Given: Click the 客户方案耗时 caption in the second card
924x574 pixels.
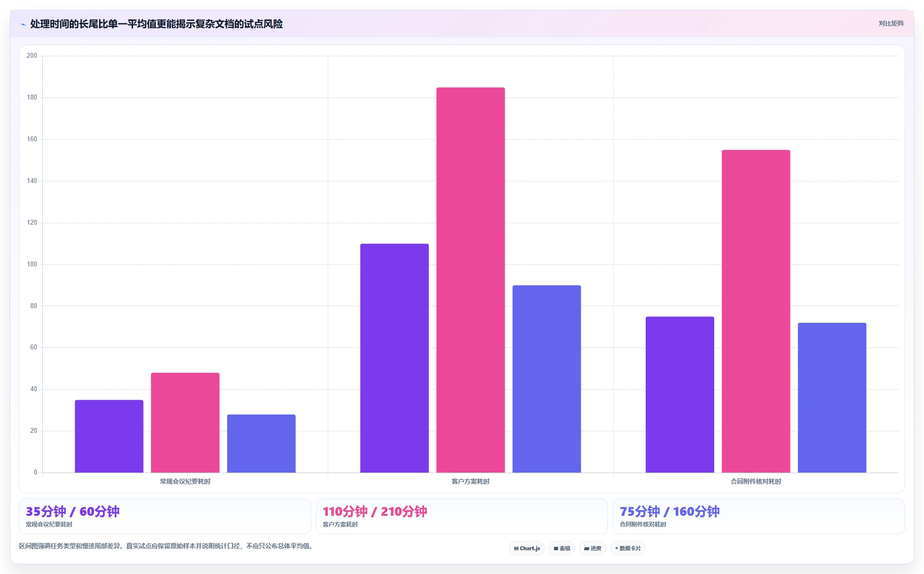Looking at the screenshot, I should [340, 525].
